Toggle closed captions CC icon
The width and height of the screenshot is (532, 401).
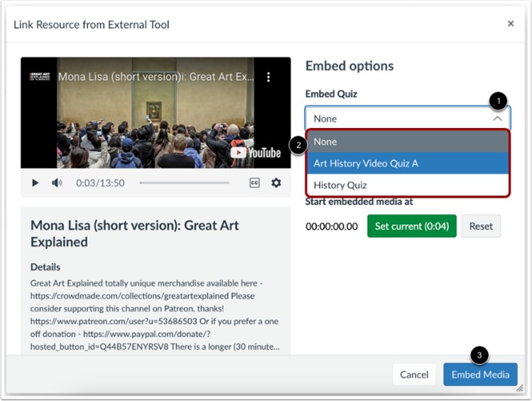point(254,183)
